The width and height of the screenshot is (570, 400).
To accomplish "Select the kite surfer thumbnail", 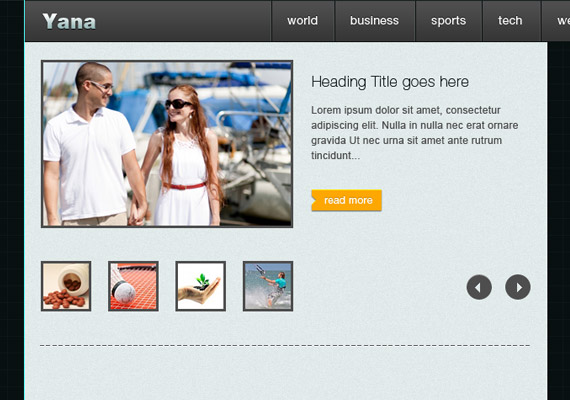I will [268, 286].
